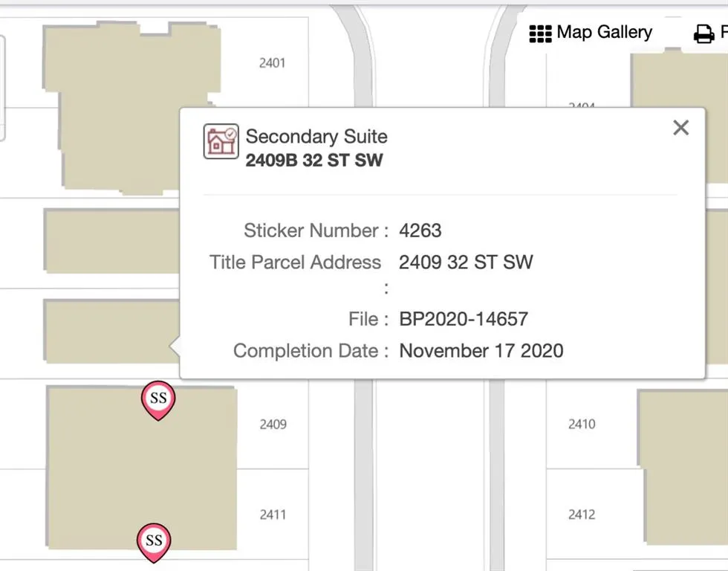Image resolution: width=728 pixels, height=571 pixels.
Task: Click the Secondary Suite house icon
Action: (x=221, y=141)
